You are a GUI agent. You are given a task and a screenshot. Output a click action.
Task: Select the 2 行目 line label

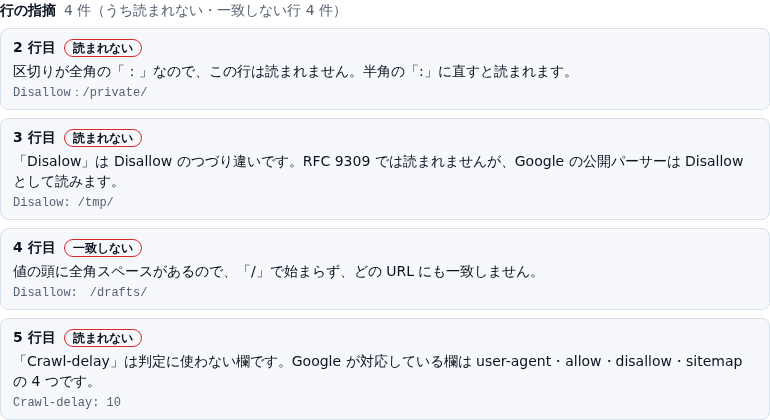(x=34, y=48)
